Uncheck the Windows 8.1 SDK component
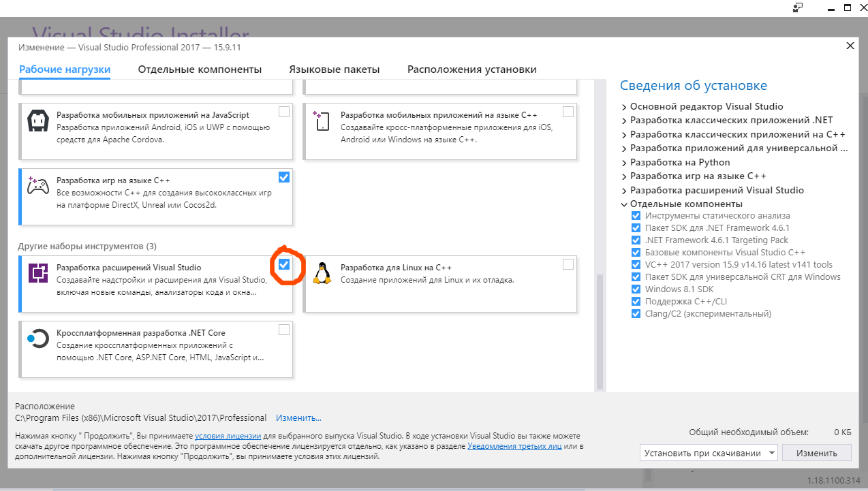868x491 pixels. pos(636,289)
